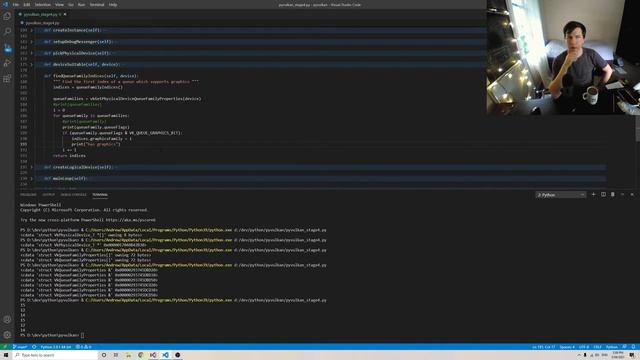
Task: Open Cortana circle on the taskbar
Action: 104,355
